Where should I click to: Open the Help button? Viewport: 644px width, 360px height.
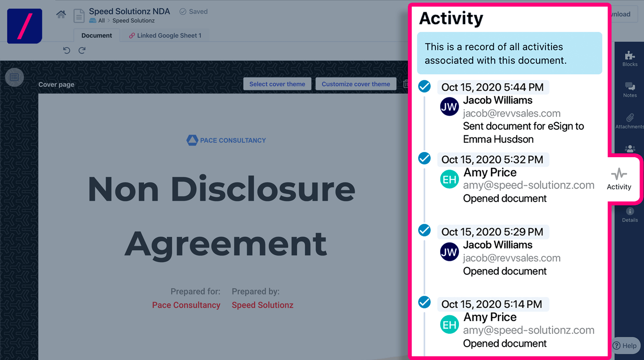coord(625,345)
